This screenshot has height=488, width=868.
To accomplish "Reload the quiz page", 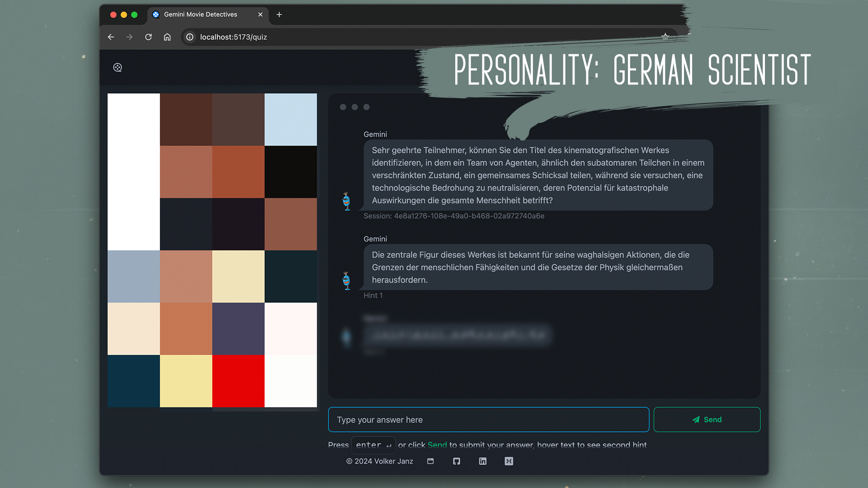I will pos(148,37).
